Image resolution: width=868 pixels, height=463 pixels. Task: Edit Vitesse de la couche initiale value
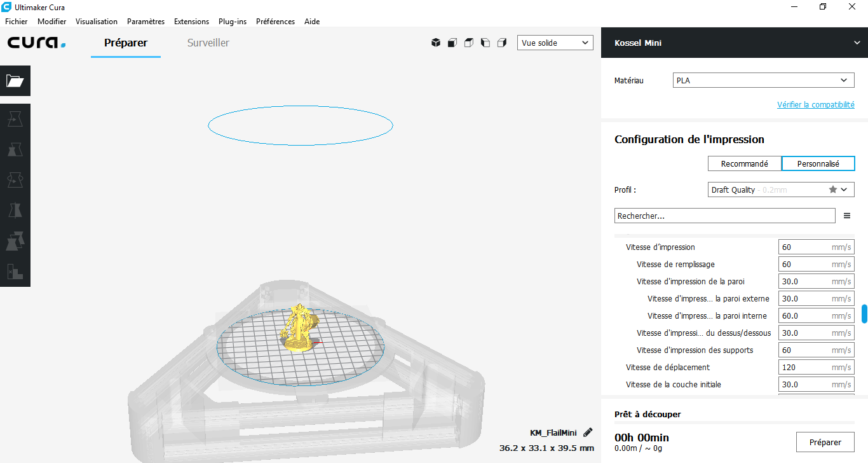tap(817, 384)
